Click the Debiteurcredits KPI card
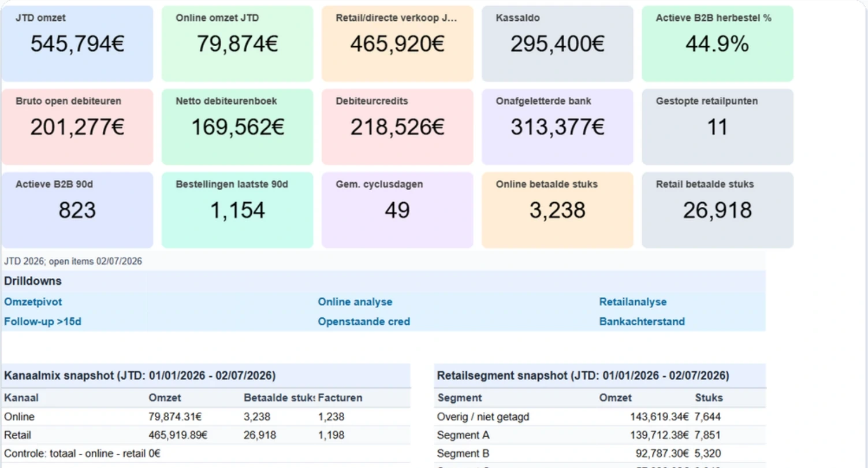Viewport: 868px width, 468px height. [397, 127]
